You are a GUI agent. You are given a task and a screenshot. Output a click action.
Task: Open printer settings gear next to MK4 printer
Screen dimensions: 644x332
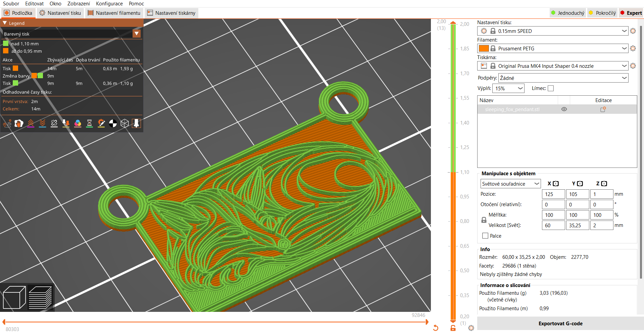[x=633, y=66]
